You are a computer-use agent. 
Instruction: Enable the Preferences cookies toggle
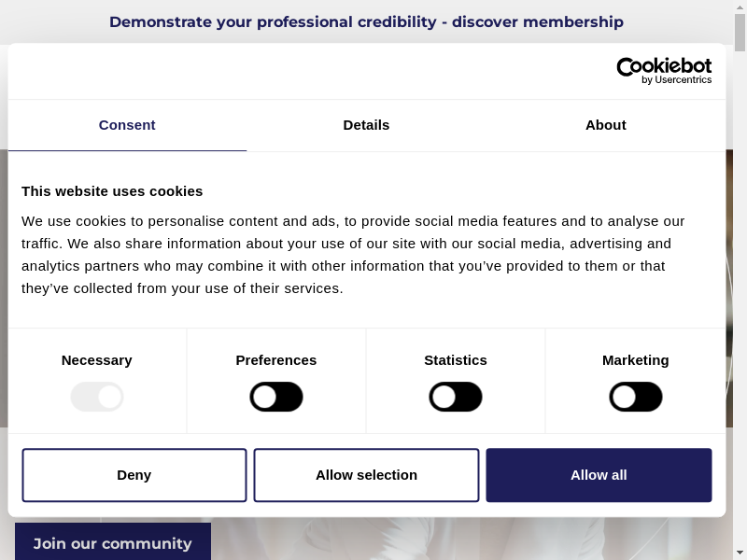tap(276, 397)
